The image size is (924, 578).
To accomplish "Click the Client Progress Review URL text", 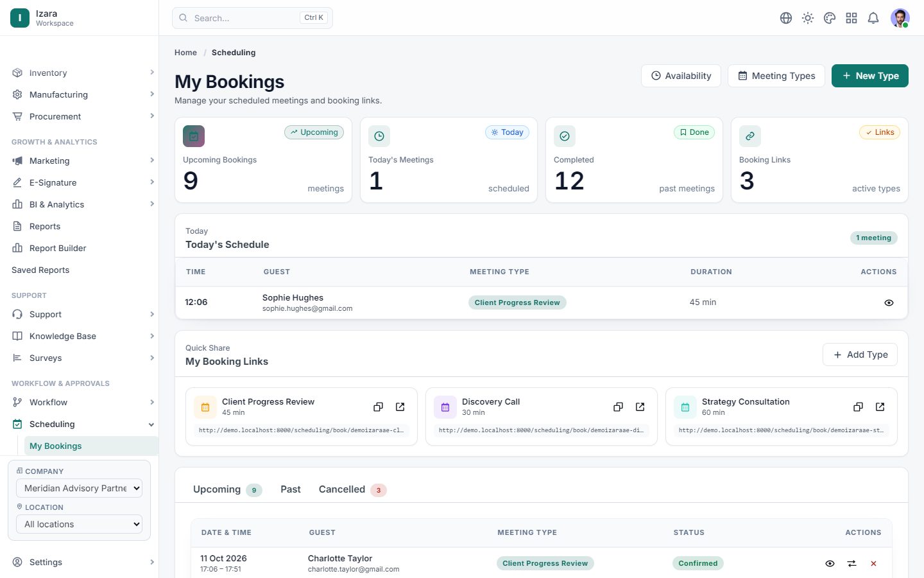I will 301,430.
